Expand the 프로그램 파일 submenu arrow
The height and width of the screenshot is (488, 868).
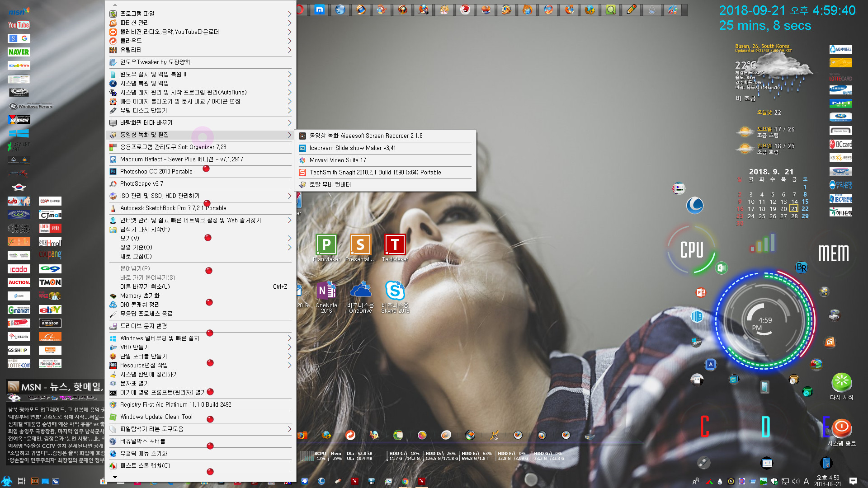coord(289,14)
